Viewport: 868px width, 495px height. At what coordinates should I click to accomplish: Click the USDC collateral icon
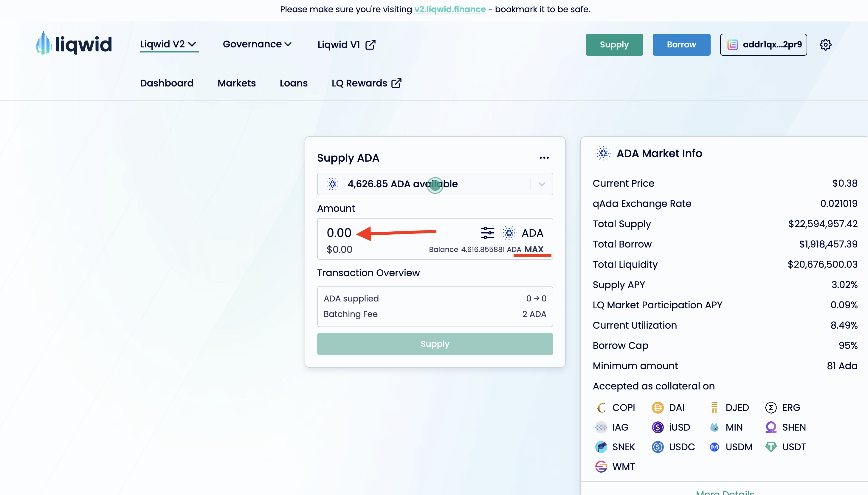click(658, 447)
